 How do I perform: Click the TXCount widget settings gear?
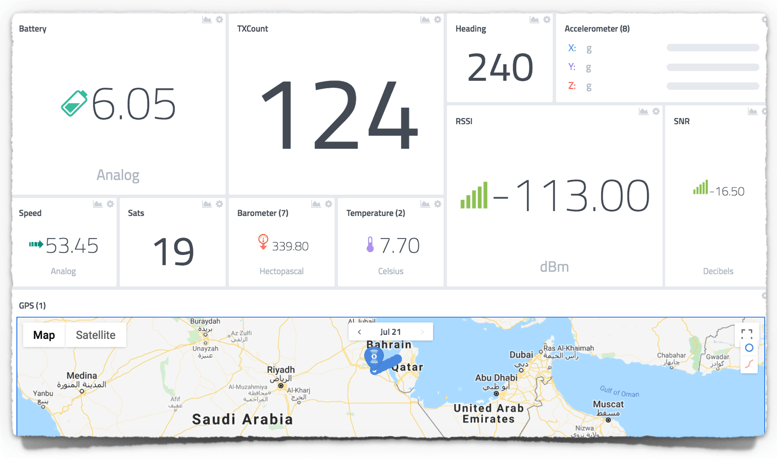[438, 20]
